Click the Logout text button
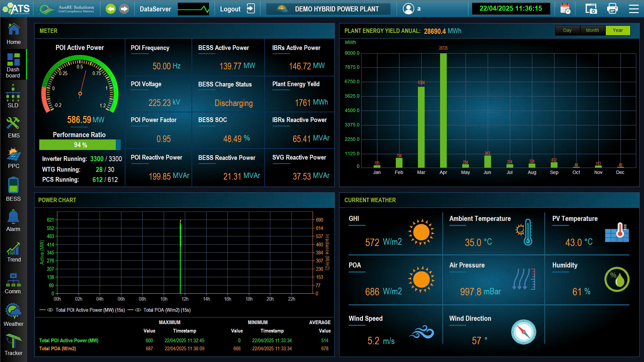This screenshot has width=644, height=362. [x=230, y=9]
